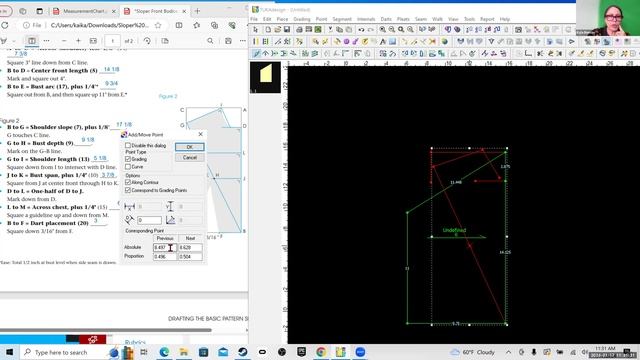
Task: Open the PDF draw tool dropdown arrow
Action: coord(13,41)
